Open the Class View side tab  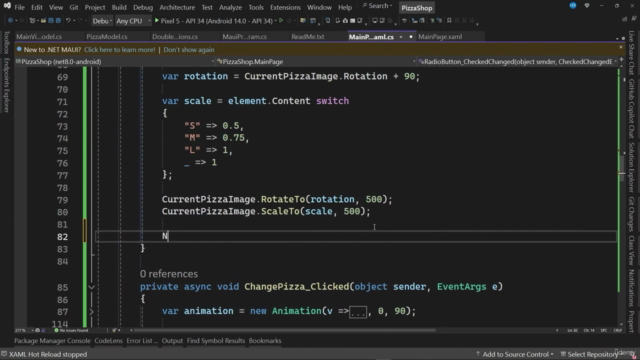click(631, 250)
